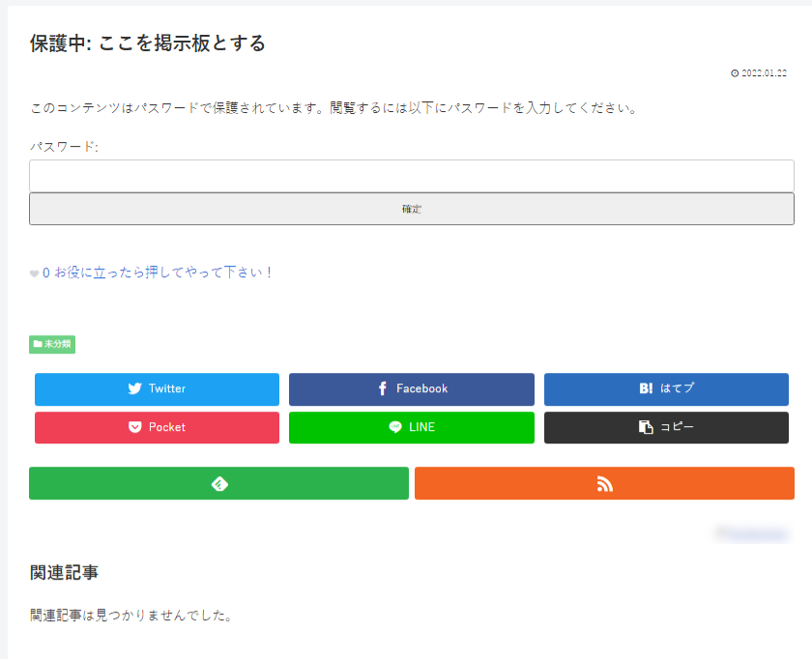Share the post on Twitter
Image resolution: width=812 pixels, height=659 pixels.
click(x=157, y=389)
